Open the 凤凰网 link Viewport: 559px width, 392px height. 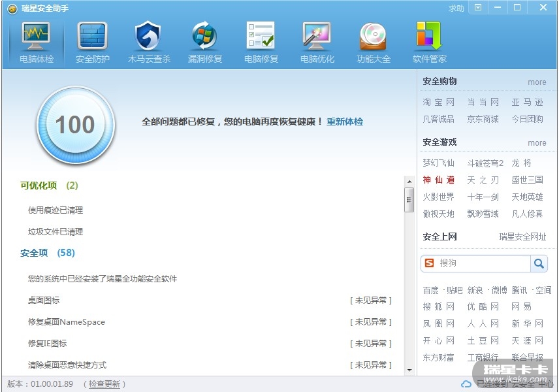tap(438, 324)
